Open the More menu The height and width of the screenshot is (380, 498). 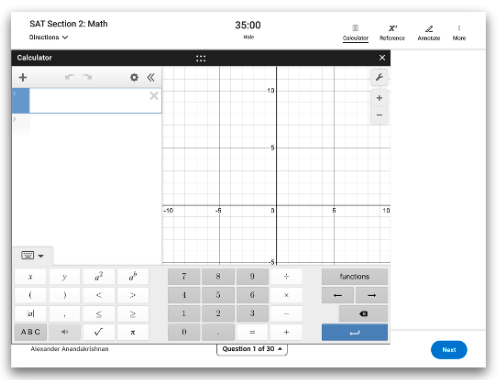[x=459, y=32]
